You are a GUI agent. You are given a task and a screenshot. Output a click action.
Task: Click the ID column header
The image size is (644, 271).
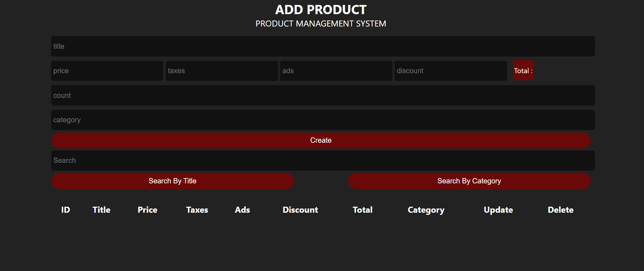click(x=66, y=210)
